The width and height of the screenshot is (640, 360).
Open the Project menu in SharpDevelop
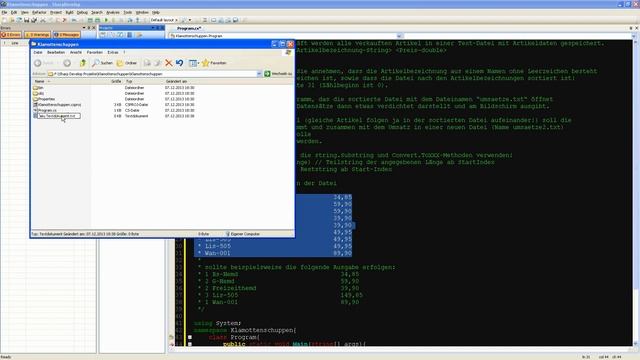[56, 13]
